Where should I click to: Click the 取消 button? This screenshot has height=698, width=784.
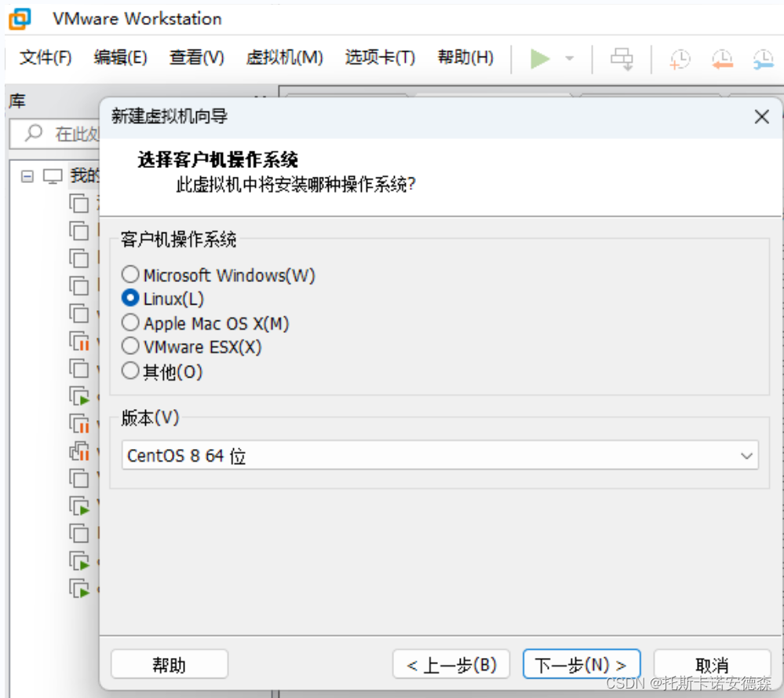pos(712,664)
